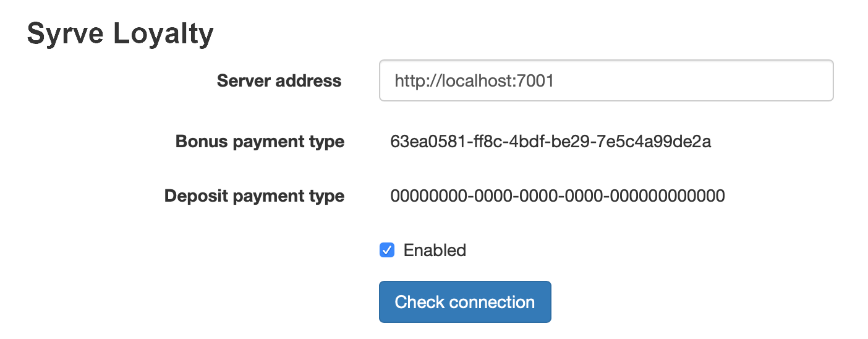Screen dimensions: 868x339
Task: Select the Bonus payment type GUID value
Action: point(551,142)
